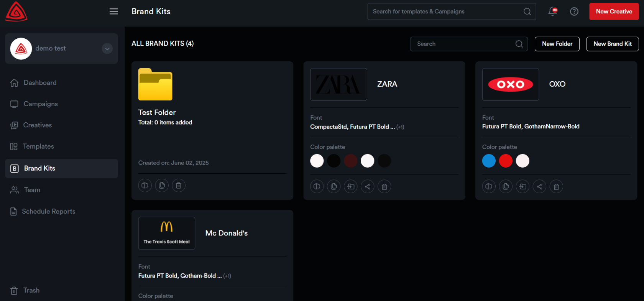644x301 pixels.
Task: Delete the Test Folder via trash icon
Action: tap(179, 186)
